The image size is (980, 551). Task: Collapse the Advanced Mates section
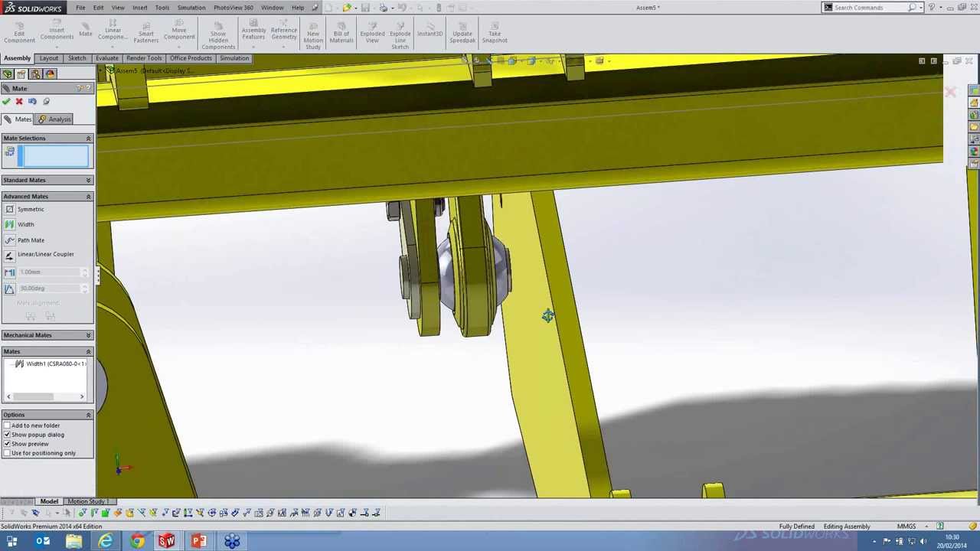coord(88,197)
